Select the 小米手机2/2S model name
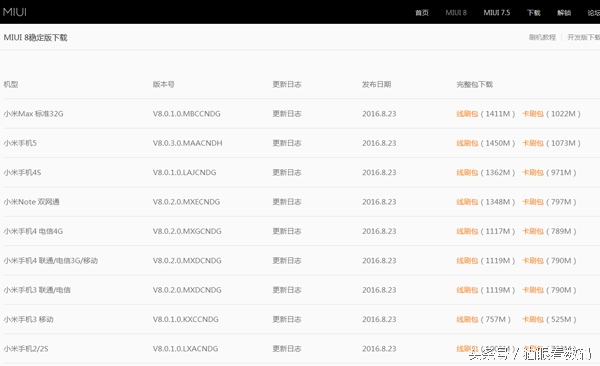 pyautogui.click(x=26, y=349)
